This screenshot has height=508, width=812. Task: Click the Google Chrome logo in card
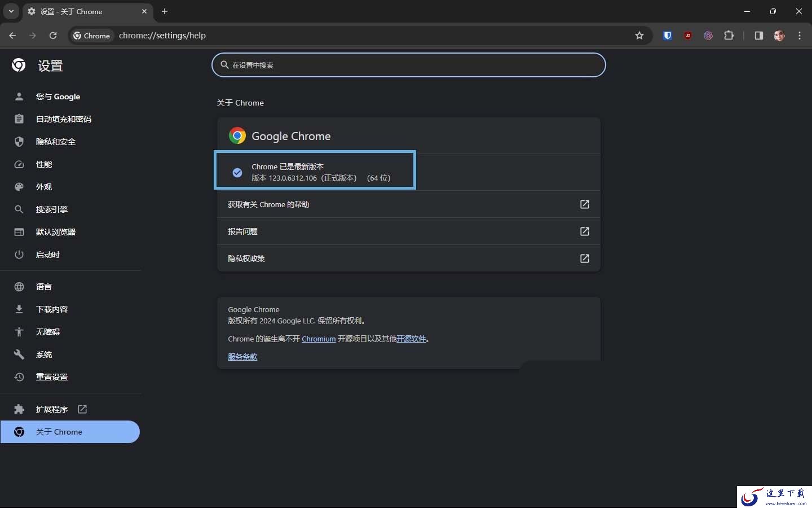[237, 136]
